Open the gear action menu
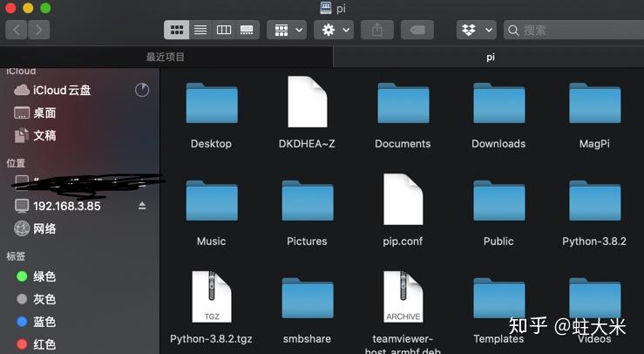 [334, 30]
